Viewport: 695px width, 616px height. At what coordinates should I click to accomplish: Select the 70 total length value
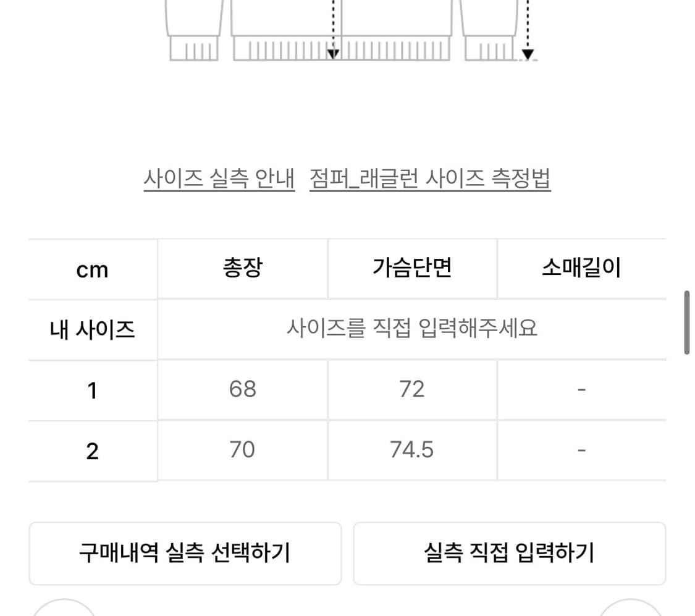(242, 450)
